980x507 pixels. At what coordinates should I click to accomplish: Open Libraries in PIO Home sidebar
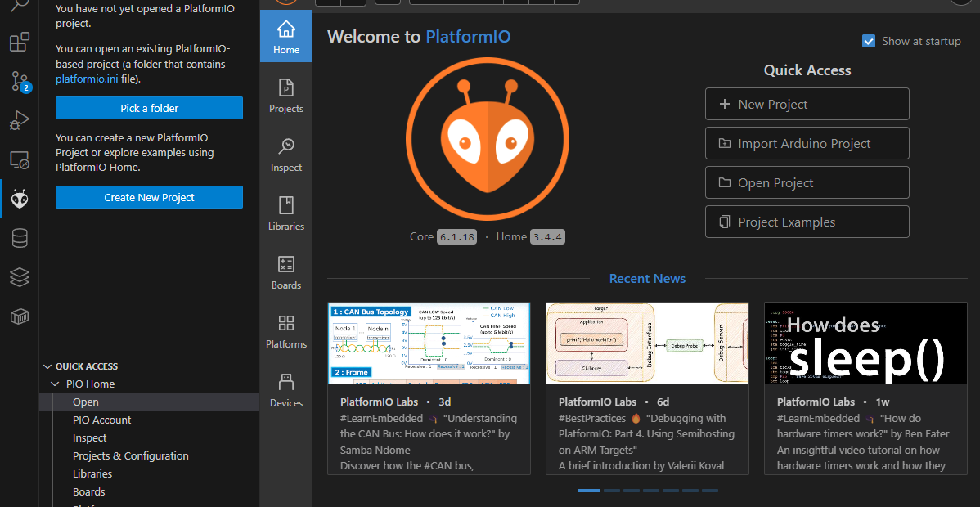286,213
